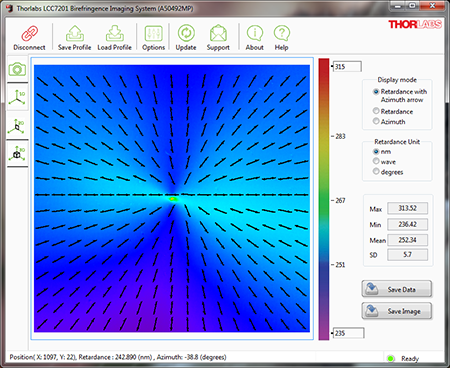The width and height of the screenshot is (450, 368).
Task: Choose wave as retardance unit
Action: coord(376,161)
